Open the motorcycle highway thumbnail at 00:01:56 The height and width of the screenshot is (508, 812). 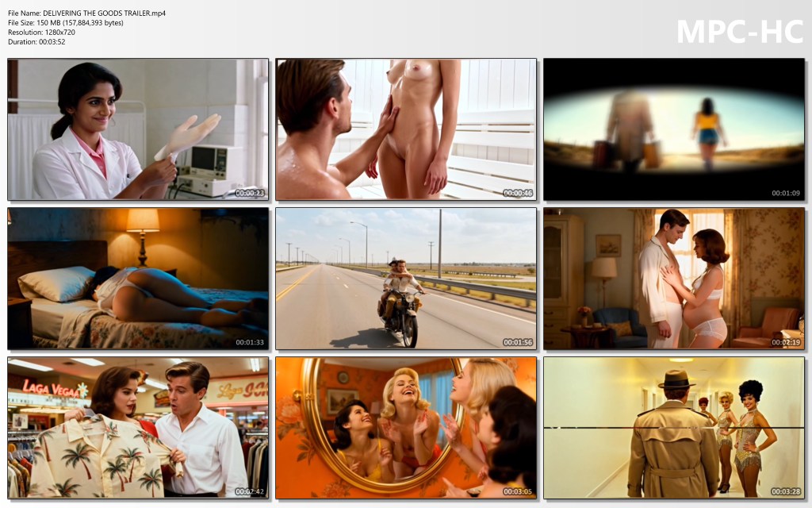click(x=406, y=279)
